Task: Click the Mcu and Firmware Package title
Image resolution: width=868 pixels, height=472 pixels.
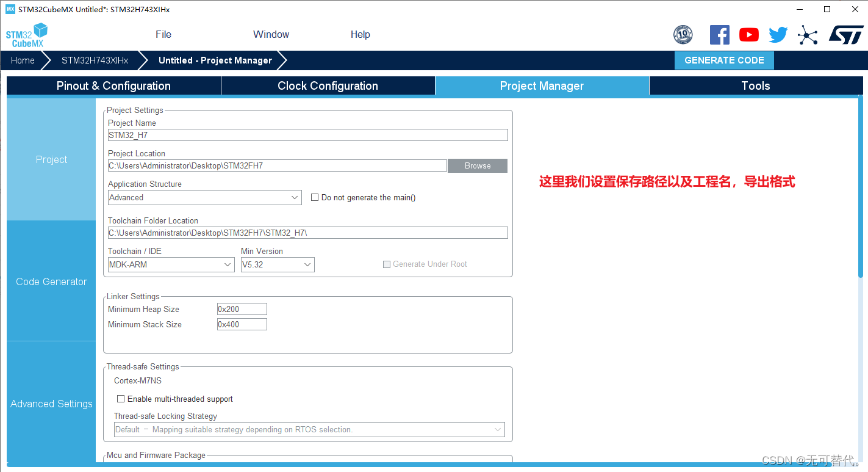Action: point(156,455)
